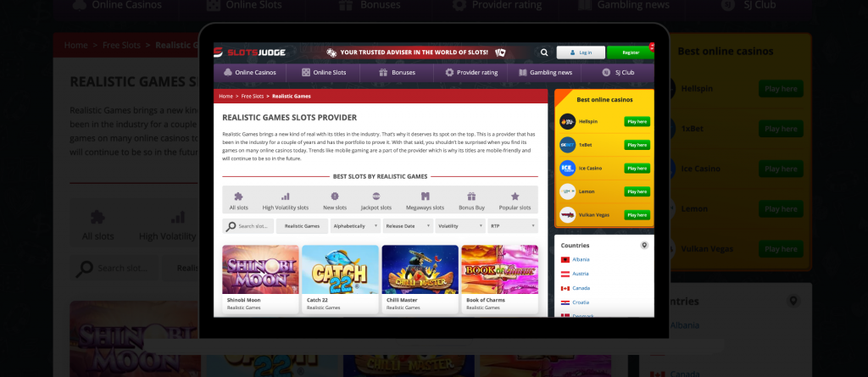Click Home breadcrumb link on laptop screen
This screenshot has width=868, height=377.
pyautogui.click(x=225, y=96)
